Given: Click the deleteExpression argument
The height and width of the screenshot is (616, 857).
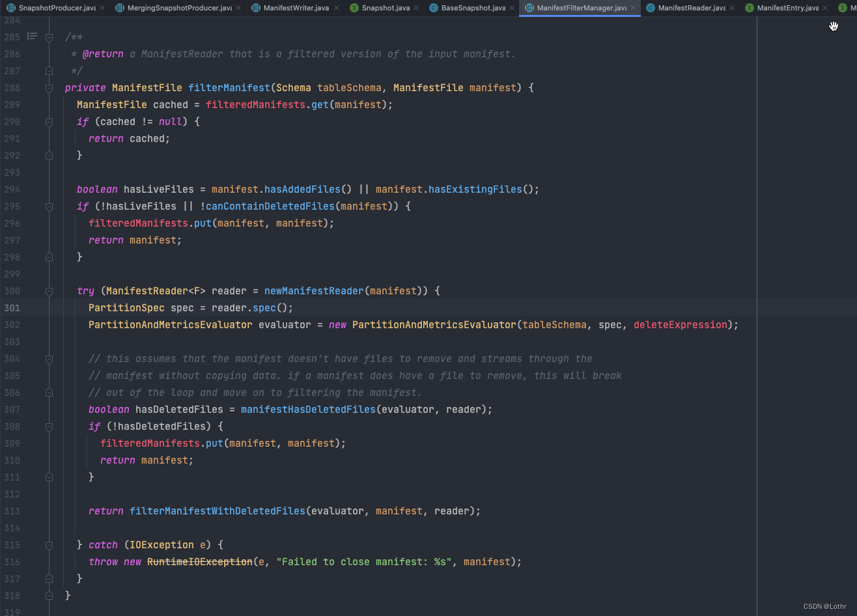Looking at the screenshot, I should pos(681,325).
